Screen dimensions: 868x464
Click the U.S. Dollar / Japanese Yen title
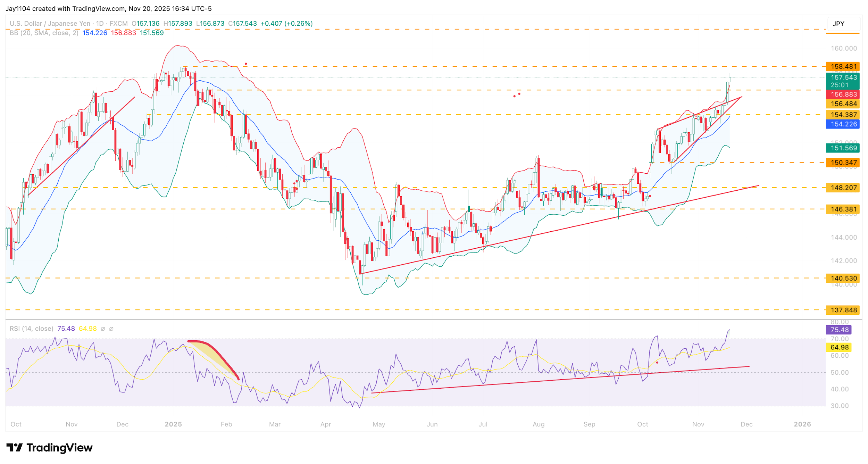[x=50, y=24]
